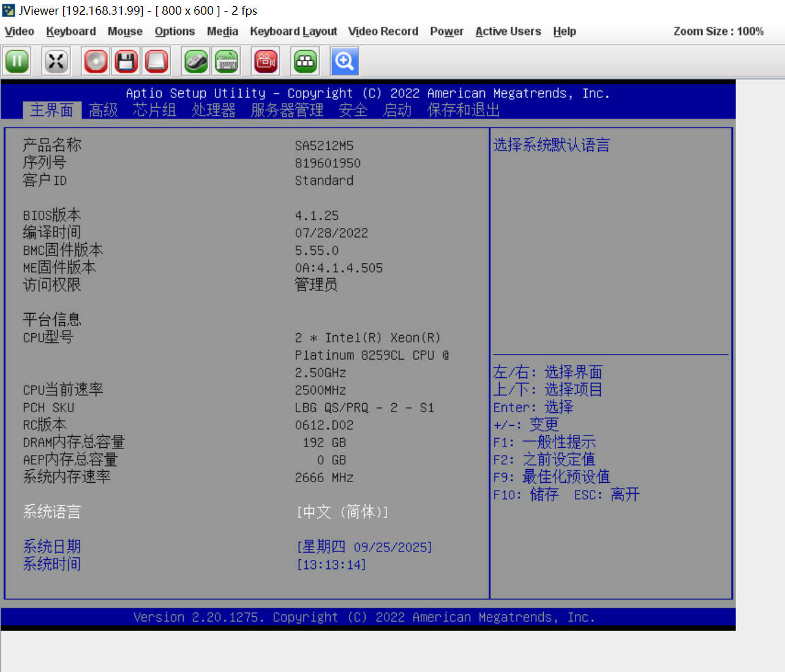This screenshot has width=785, height=672.
Task: Click the F9: 最佳化预设值 hint
Action: pyautogui.click(x=552, y=477)
